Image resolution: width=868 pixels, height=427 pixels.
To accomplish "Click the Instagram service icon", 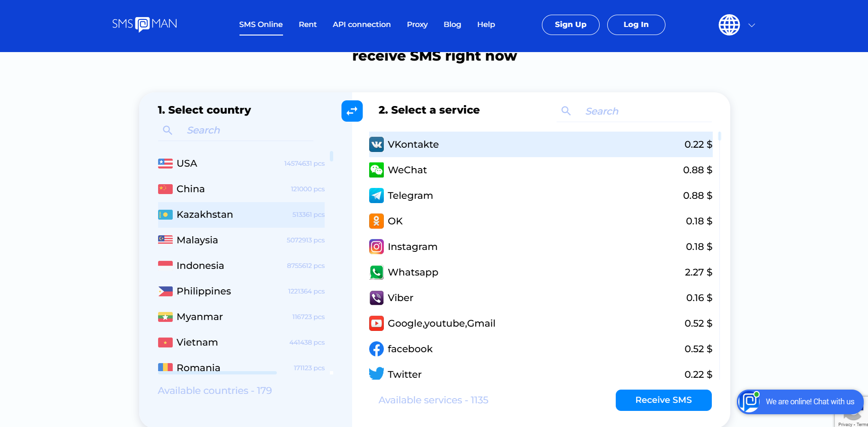I will click(x=377, y=247).
